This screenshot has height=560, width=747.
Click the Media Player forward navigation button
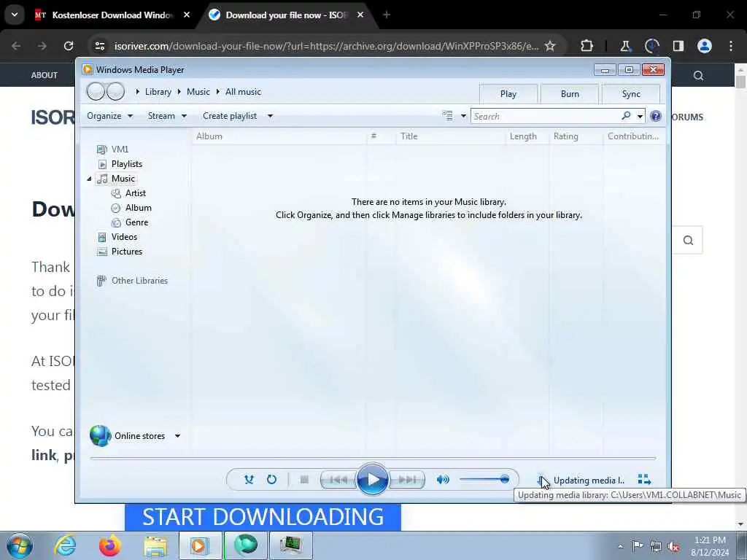click(x=116, y=91)
